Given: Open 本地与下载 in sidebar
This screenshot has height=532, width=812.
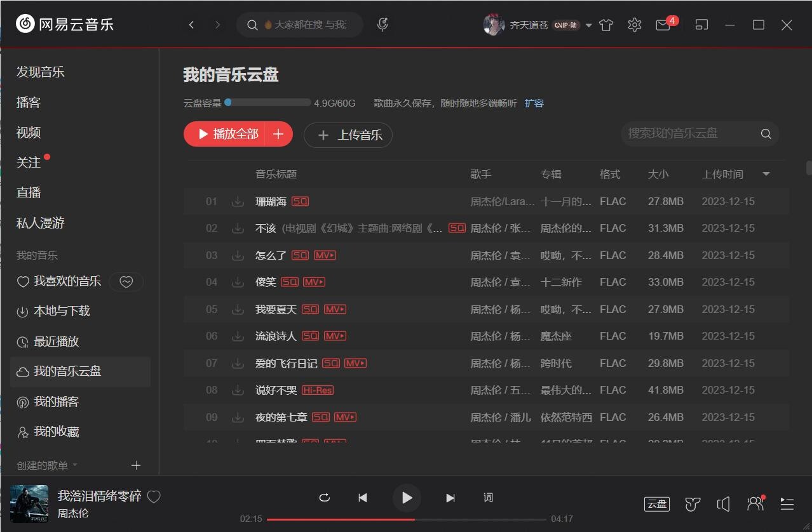Looking at the screenshot, I should (62, 310).
